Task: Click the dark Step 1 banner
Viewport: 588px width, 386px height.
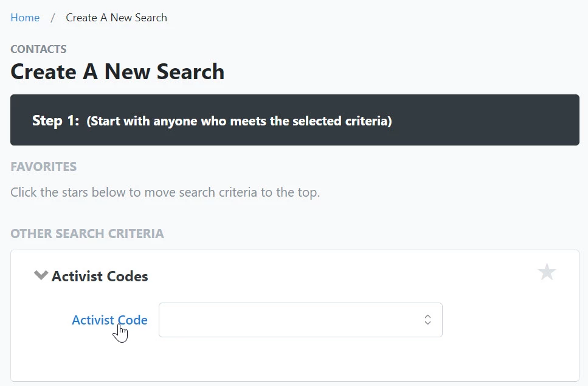Action: point(486,120)
